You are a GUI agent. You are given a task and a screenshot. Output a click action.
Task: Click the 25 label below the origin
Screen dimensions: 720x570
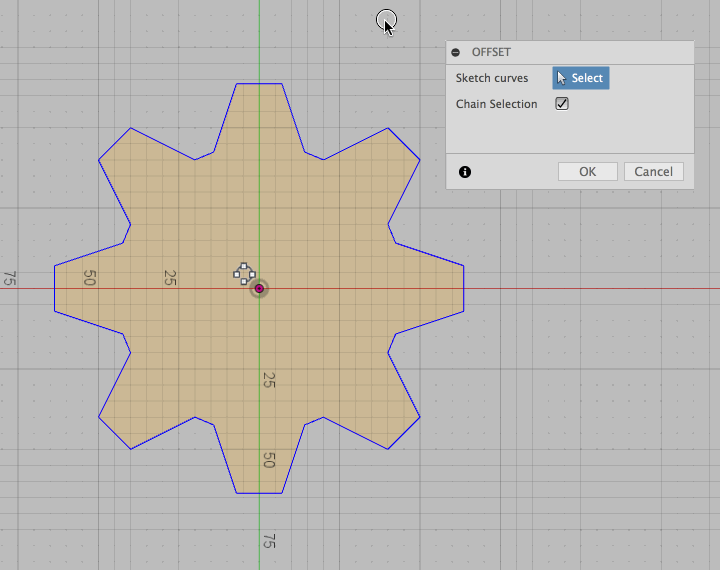(268, 380)
